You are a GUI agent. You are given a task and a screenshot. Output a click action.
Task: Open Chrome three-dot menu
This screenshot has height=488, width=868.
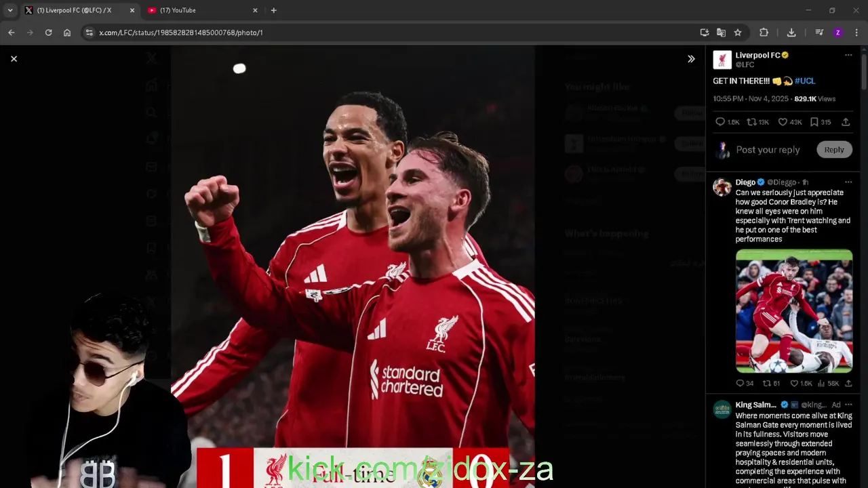[x=857, y=33]
